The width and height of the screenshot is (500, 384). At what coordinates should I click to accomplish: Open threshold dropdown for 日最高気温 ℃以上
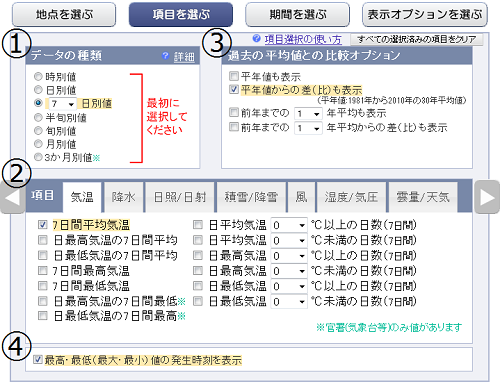289,256
